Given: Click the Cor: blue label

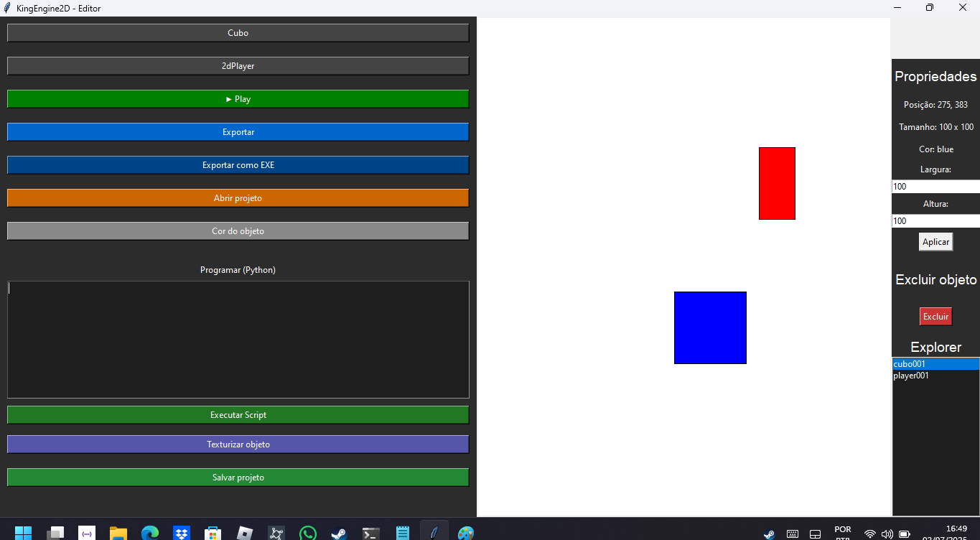Looking at the screenshot, I should [935, 149].
